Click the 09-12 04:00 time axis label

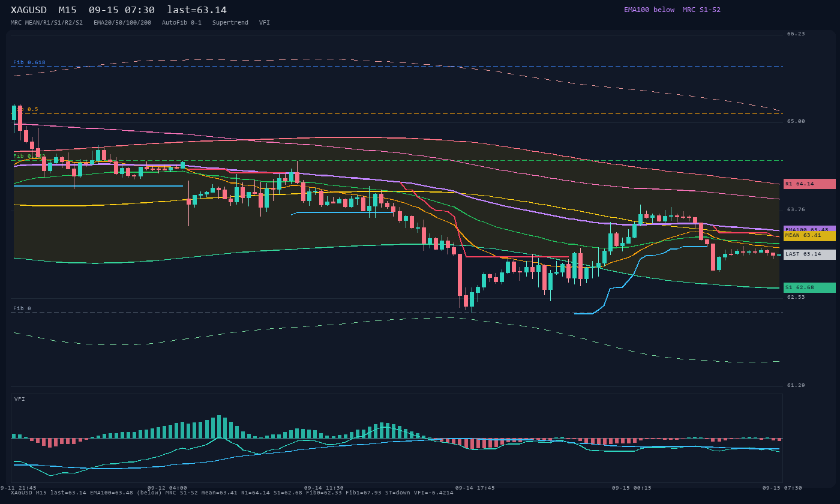pos(167,488)
